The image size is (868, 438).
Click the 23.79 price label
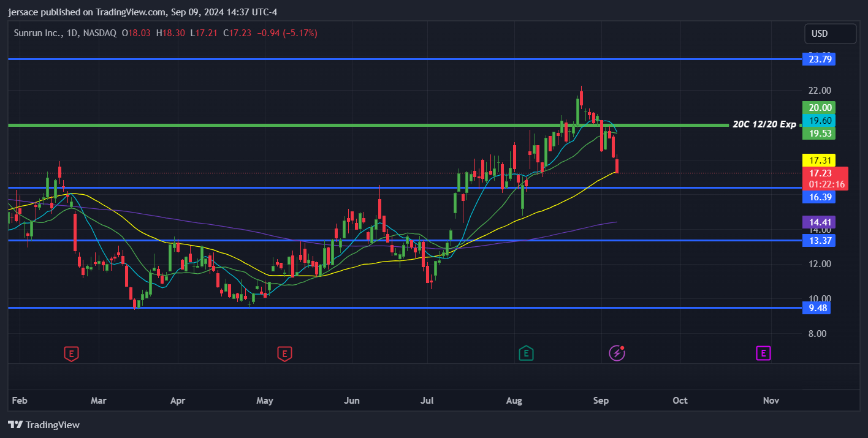(x=819, y=59)
